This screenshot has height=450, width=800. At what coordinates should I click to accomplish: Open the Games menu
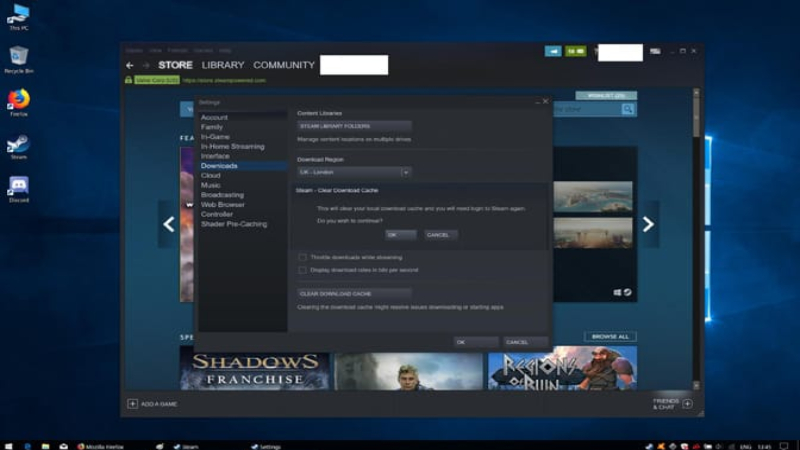pos(203,51)
